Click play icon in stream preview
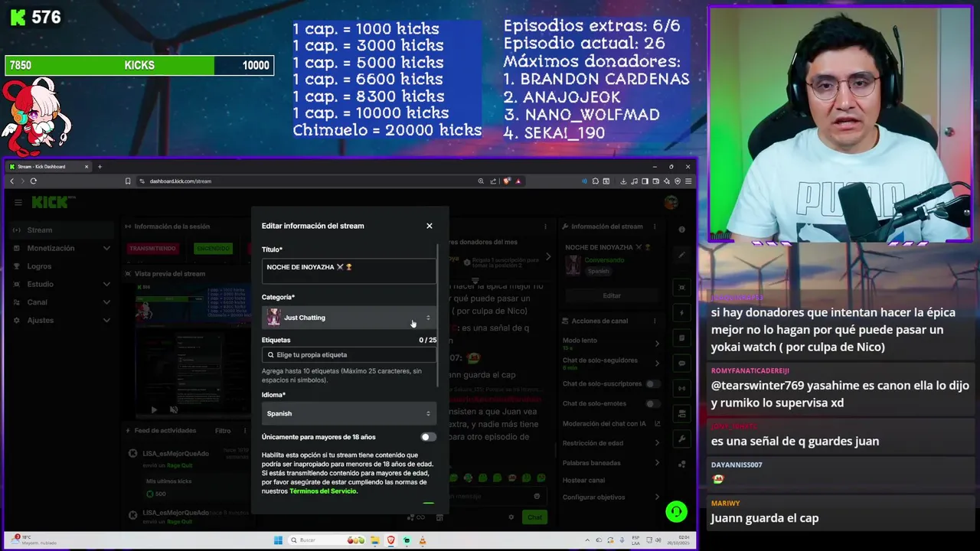 pos(154,410)
